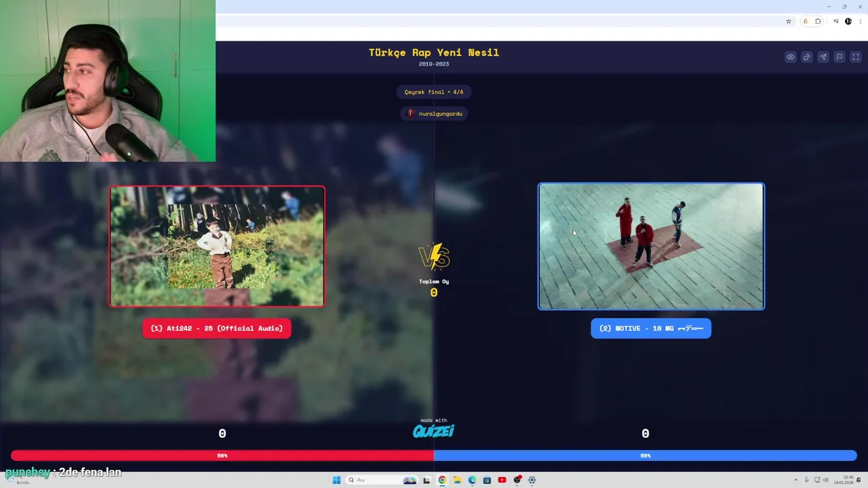868x488 pixels.
Task: Open Microsoft Edge from the taskbar
Action: pos(472,480)
